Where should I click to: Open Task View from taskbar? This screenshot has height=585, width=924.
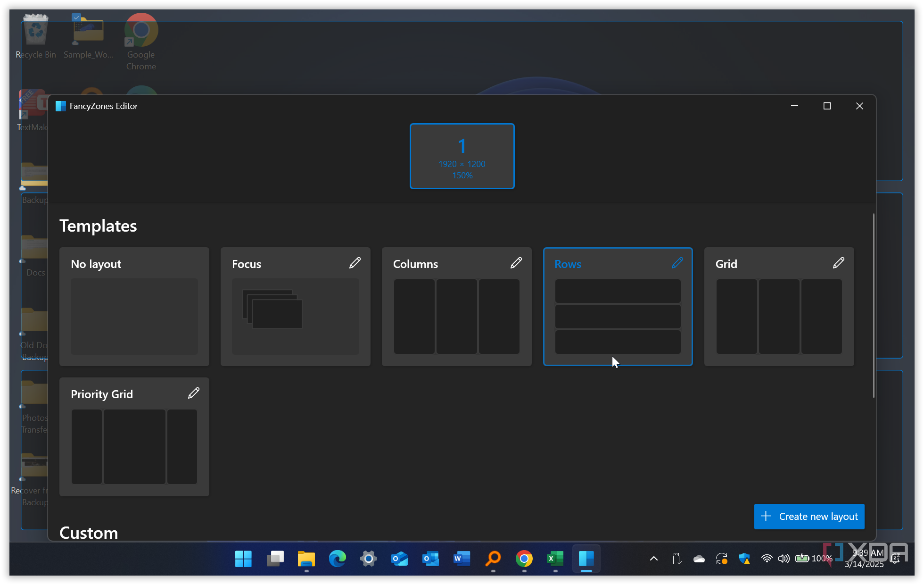(275, 559)
